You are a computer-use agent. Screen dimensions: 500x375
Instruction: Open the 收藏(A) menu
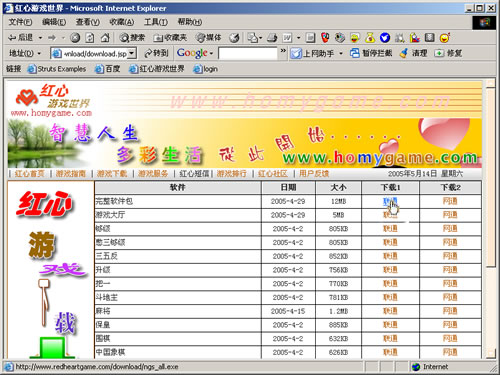coord(122,22)
